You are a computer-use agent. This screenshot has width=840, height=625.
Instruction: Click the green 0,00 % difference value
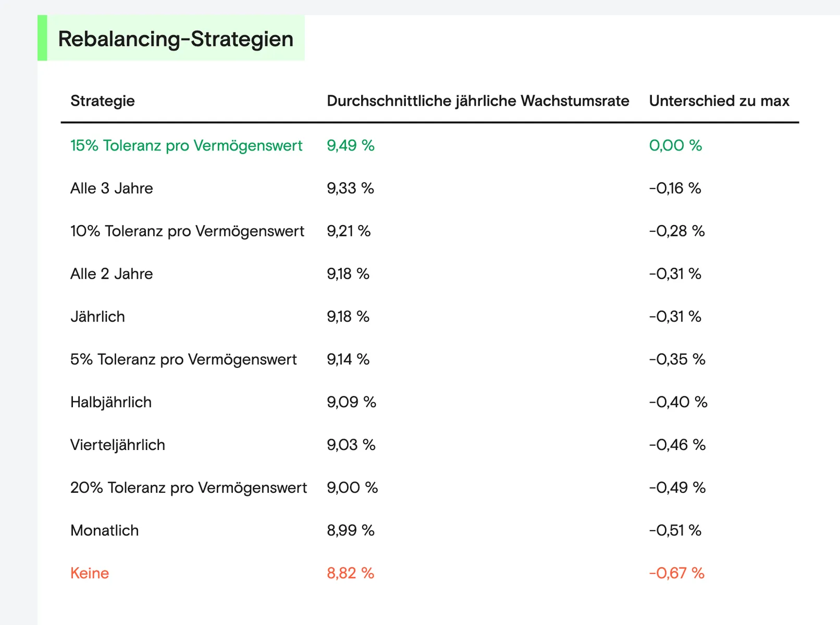pyautogui.click(x=675, y=145)
